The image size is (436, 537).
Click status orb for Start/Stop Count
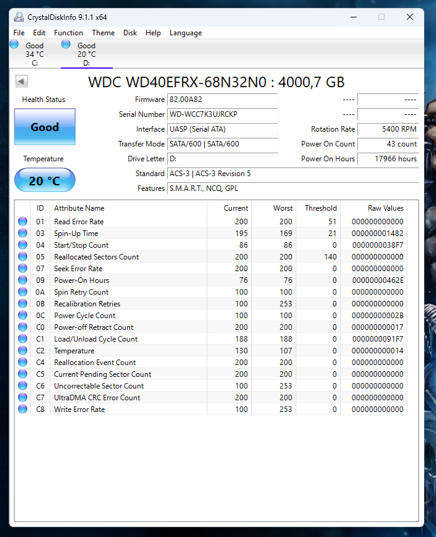click(23, 245)
